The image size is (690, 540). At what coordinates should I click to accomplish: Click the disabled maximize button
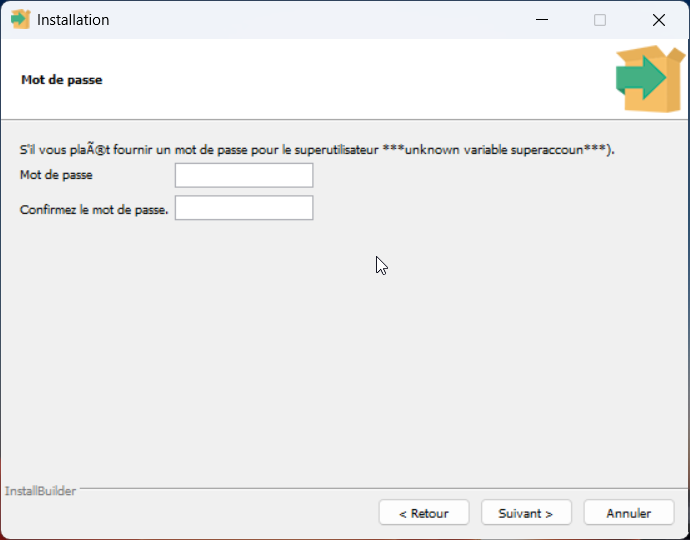(600, 20)
